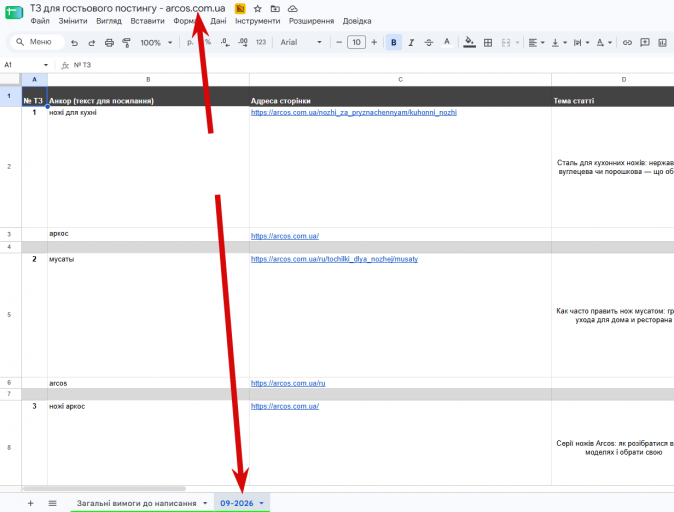Open the 09-2026 tab dropdown arrow
The image size is (674, 512).
261,503
